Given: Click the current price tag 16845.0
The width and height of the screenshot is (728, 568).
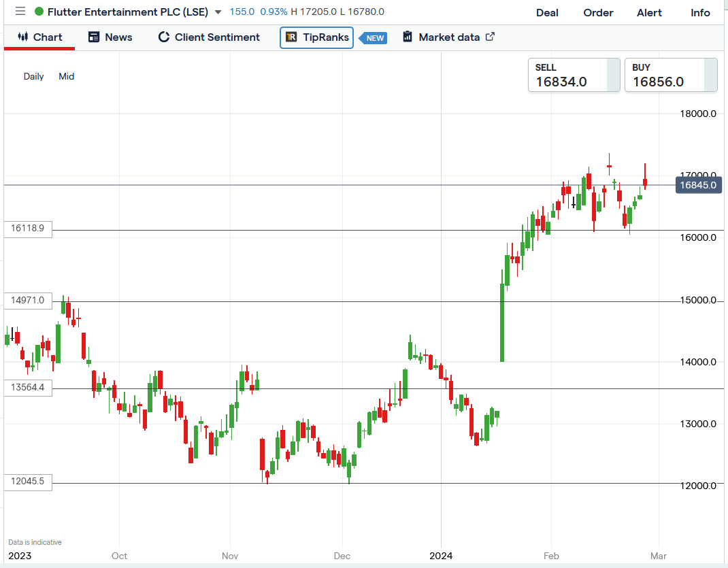Looking at the screenshot, I should coord(699,185).
